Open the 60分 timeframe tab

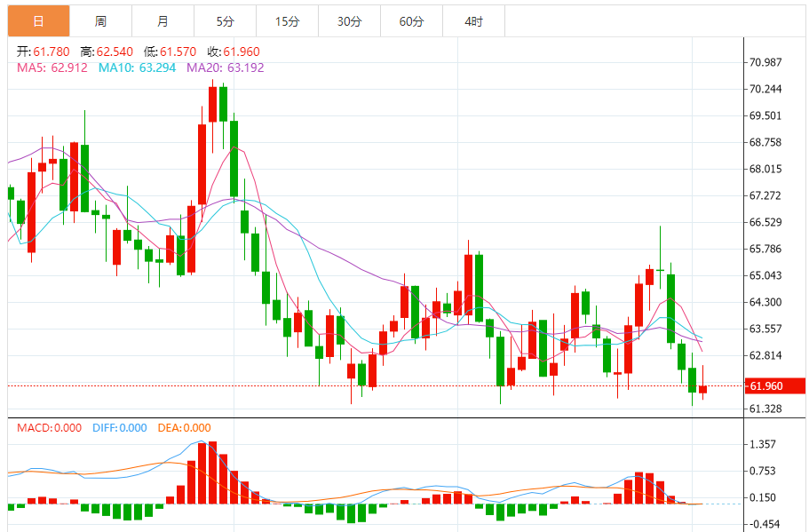coord(412,21)
